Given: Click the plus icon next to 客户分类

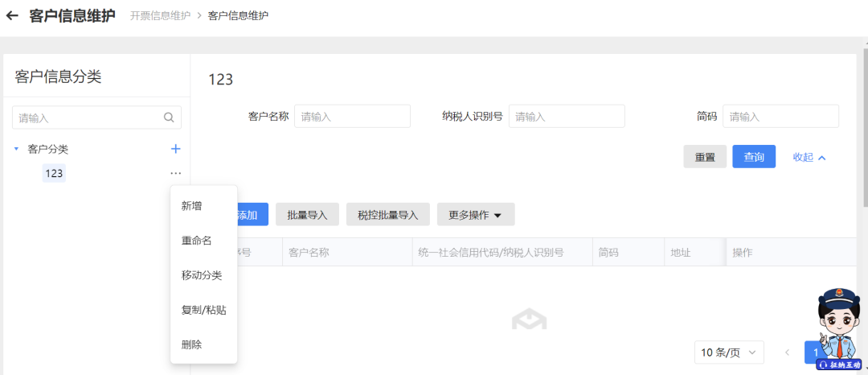Looking at the screenshot, I should pyautogui.click(x=176, y=149).
